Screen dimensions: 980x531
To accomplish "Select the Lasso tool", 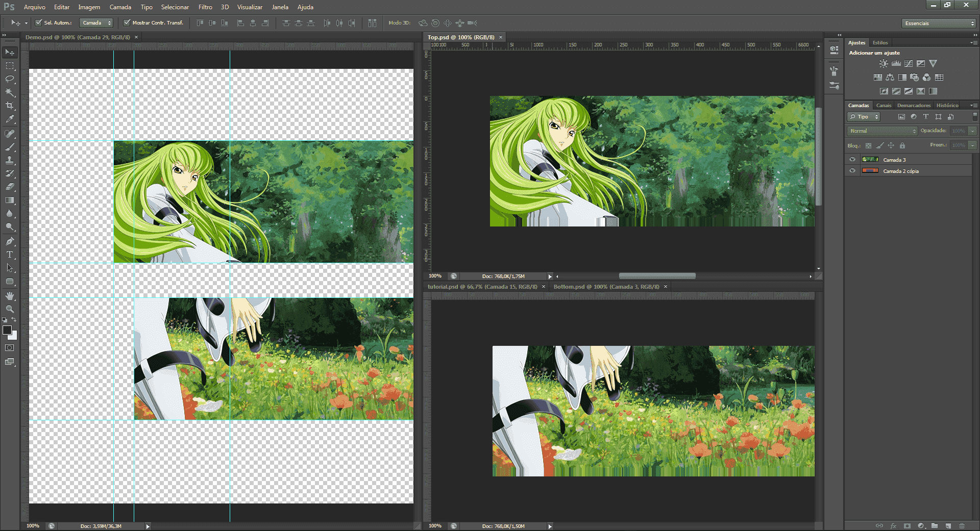I will click(10, 79).
